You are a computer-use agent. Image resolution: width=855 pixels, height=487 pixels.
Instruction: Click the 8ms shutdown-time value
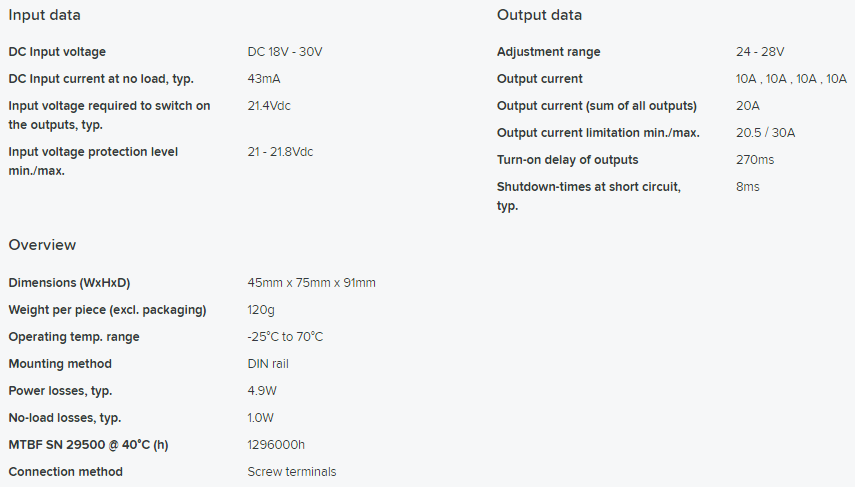[748, 187]
